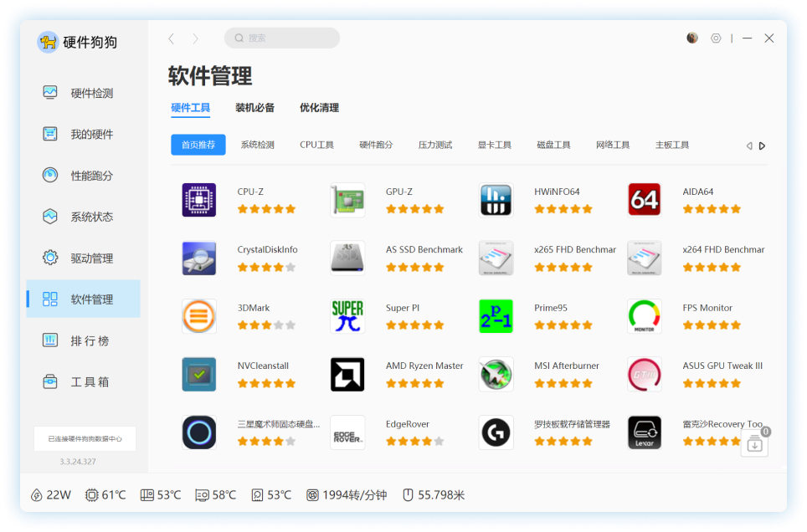Image resolution: width=807 pixels, height=532 pixels.
Task: Open the MSI Afterburner icon
Action: (496, 374)
